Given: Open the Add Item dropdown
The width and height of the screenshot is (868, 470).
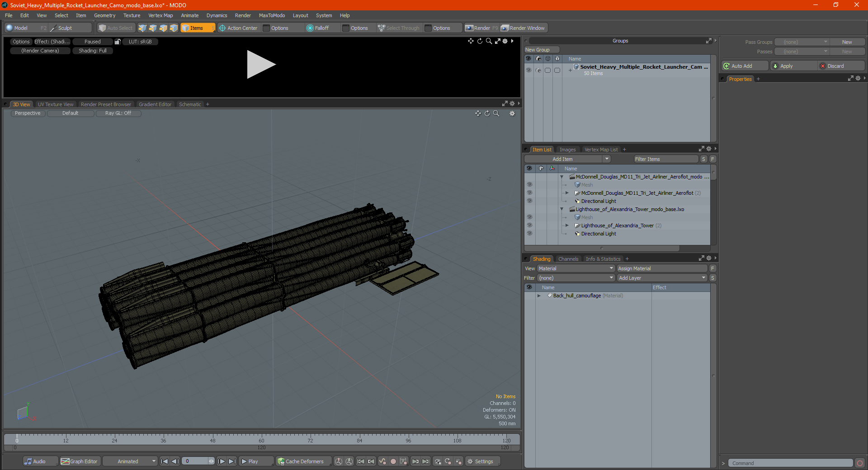Looking at the screenshot, I should tap(568, 159).
